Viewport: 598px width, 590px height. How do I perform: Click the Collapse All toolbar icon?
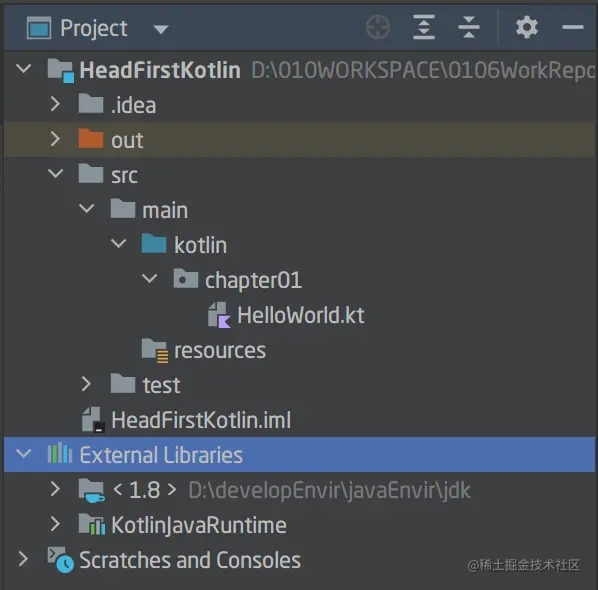(469, 27)
